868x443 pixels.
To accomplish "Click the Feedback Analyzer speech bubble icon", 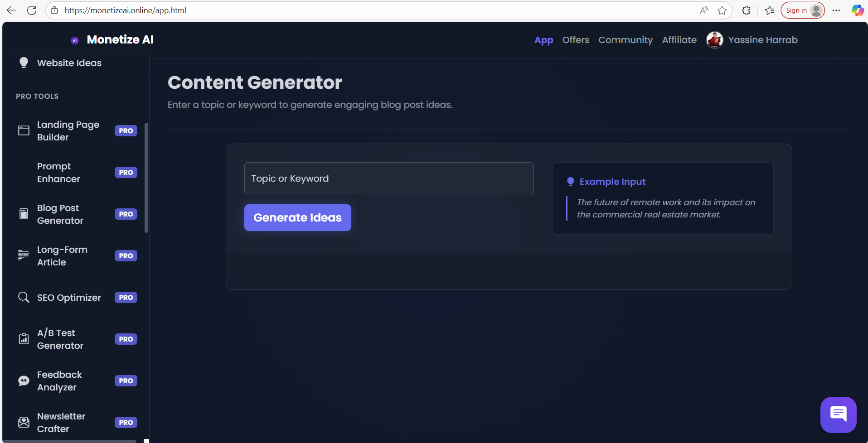I will tap(24, 381).
